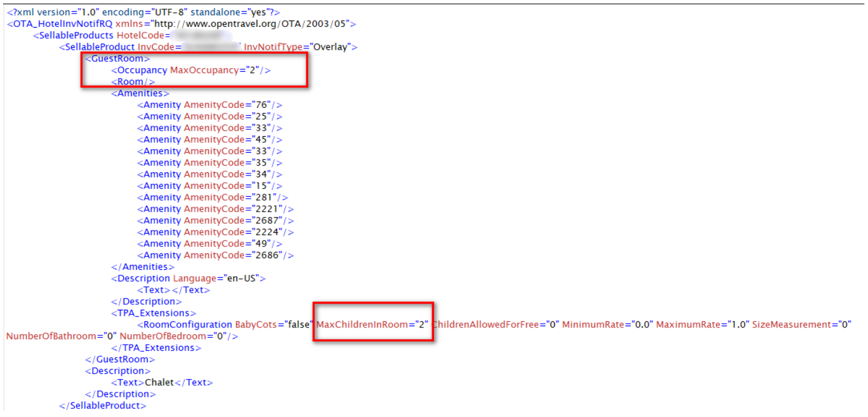The height and width of the screenshot is (417, 868).
Task: Click the closing SellableProduct tag
Action: pyautogui.click(x=102, y=405)
